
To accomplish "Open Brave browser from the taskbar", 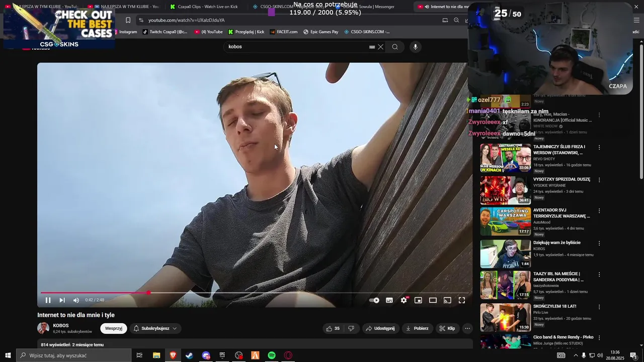I will coord(173,355).
